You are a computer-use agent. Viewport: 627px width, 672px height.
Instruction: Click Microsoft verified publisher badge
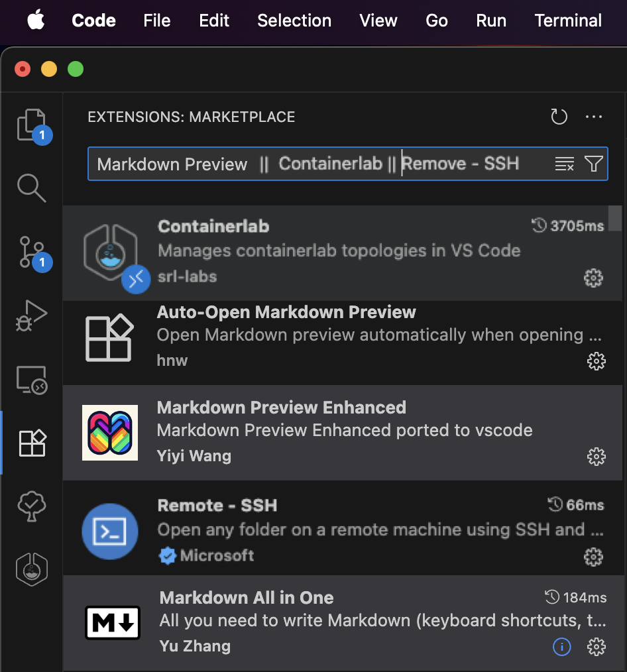point(167,556)
